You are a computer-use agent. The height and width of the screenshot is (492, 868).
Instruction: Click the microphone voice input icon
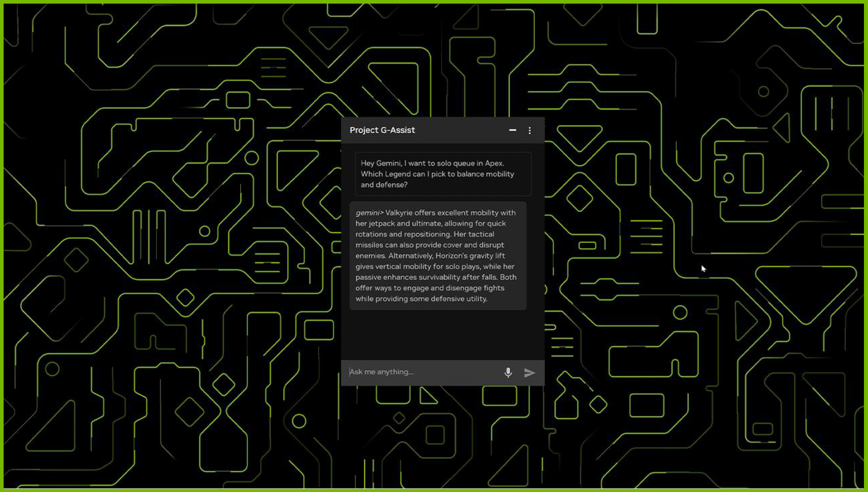(x=508, y=372)
